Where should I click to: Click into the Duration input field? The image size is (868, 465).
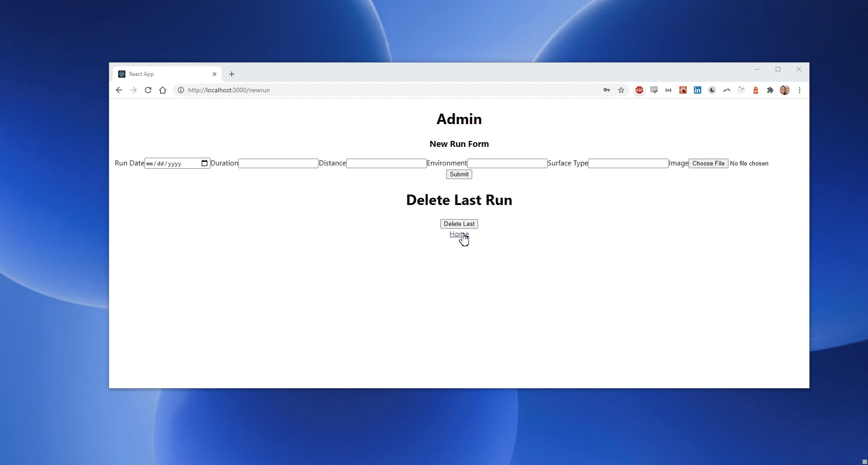point(278,163)
